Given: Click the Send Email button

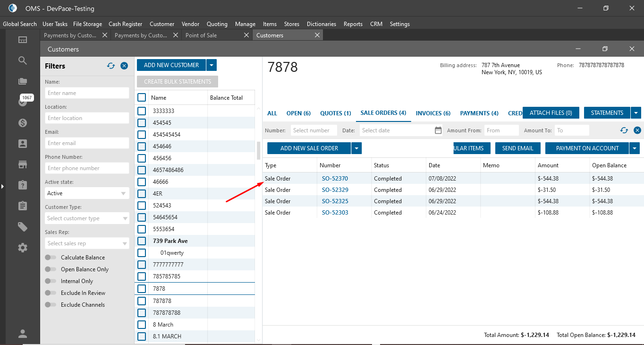Looking at the screenshot, I should pyautogui.click(x=518, y=148).
